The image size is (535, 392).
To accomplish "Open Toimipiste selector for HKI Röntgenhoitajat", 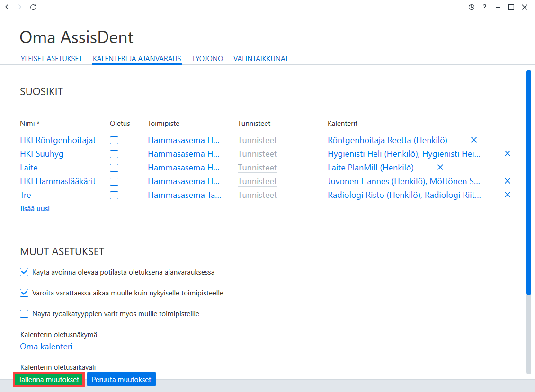I will (184, 140).
